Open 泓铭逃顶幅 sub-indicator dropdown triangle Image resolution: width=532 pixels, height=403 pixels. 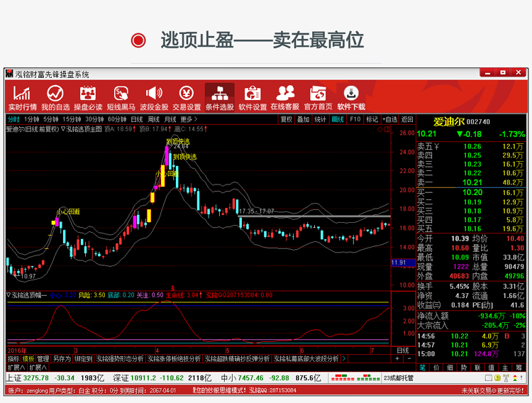pos(9,295)
